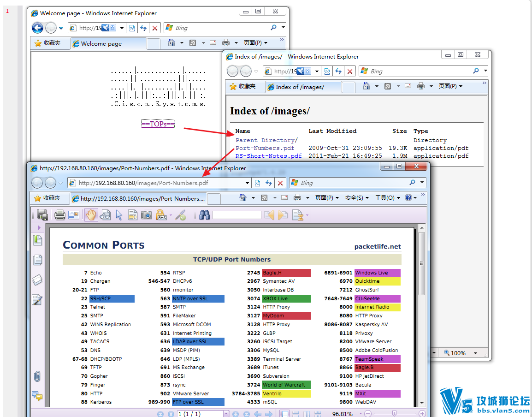
Task: Open the Attachments paperclip panel
Action: tap(37, 376)
